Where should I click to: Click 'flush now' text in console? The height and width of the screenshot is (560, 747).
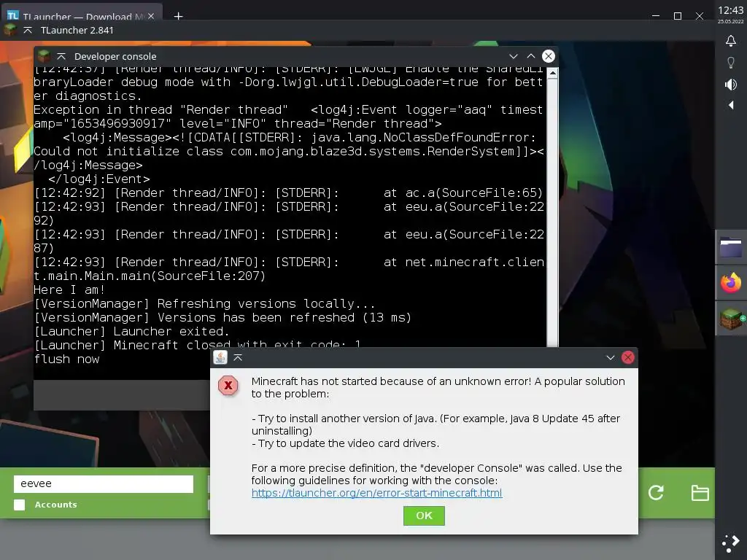point(66,359)
